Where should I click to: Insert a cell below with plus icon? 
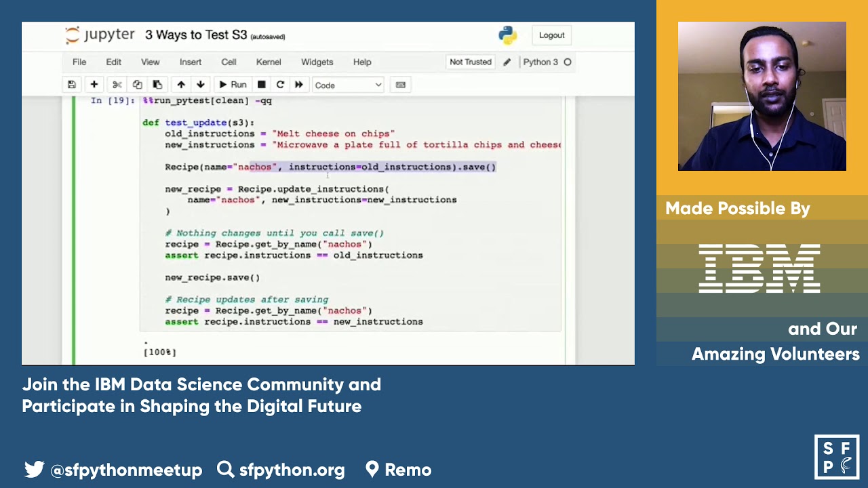click(94, 85)
